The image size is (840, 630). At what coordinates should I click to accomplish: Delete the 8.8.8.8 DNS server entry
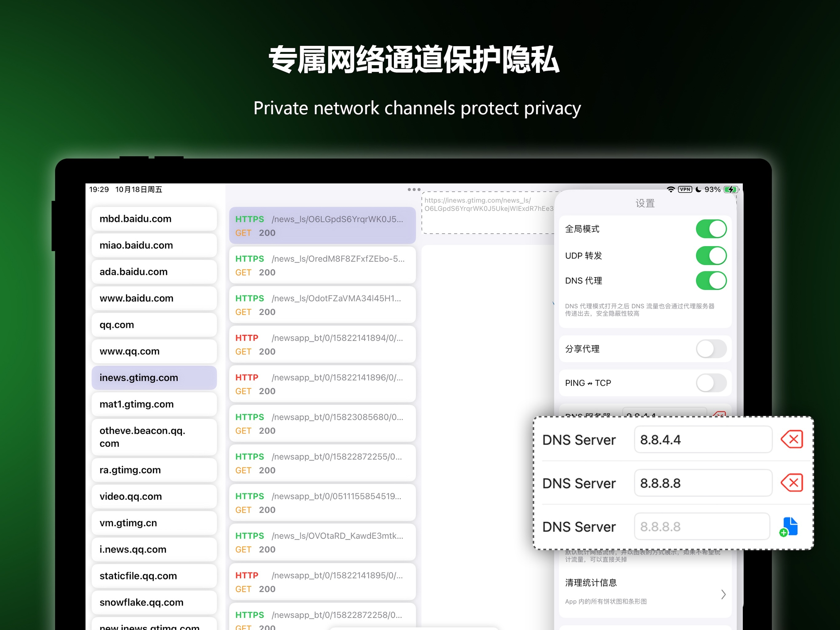click(791, 483)
